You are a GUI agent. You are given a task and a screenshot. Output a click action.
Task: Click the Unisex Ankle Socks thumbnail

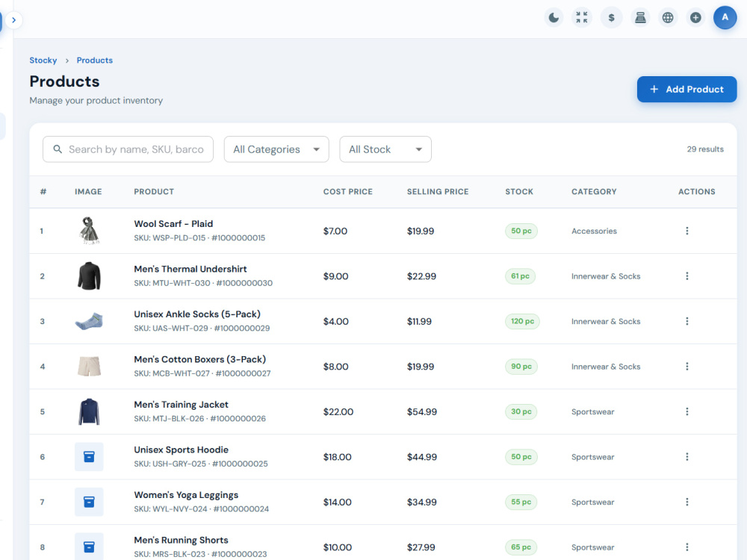coord(89,321)
